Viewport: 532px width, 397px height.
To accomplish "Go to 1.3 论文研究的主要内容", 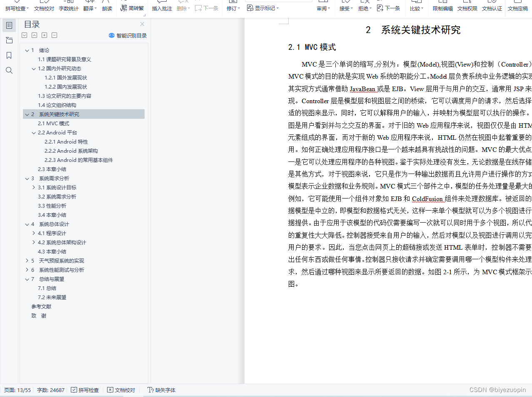I will click(65, 96).
